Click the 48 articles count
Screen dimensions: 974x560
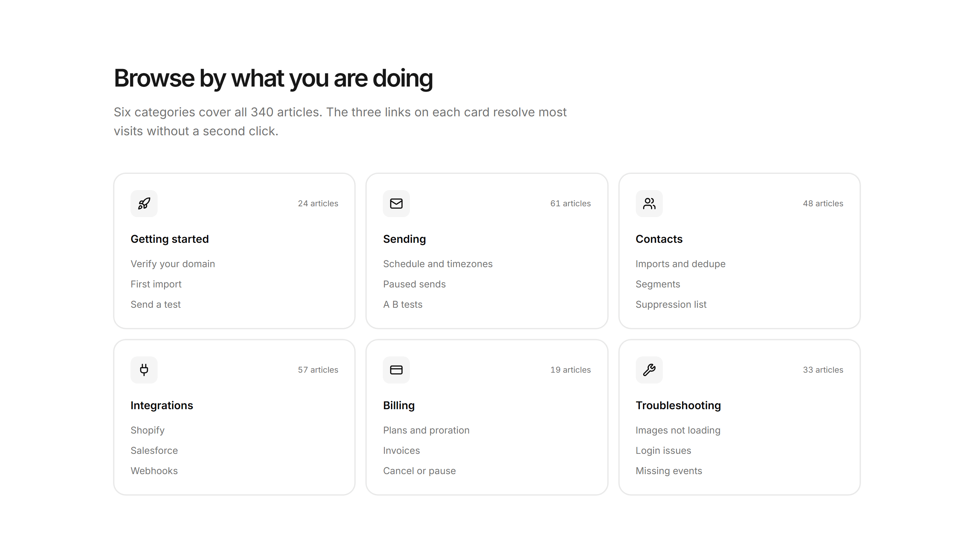pyautogui.click(x=823, y=204)
